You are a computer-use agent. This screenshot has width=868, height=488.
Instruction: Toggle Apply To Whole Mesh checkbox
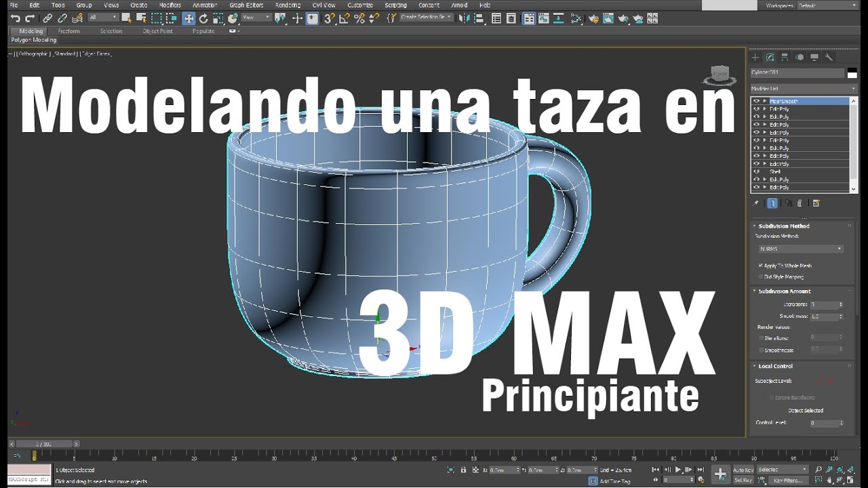click(x=761, y=266)
